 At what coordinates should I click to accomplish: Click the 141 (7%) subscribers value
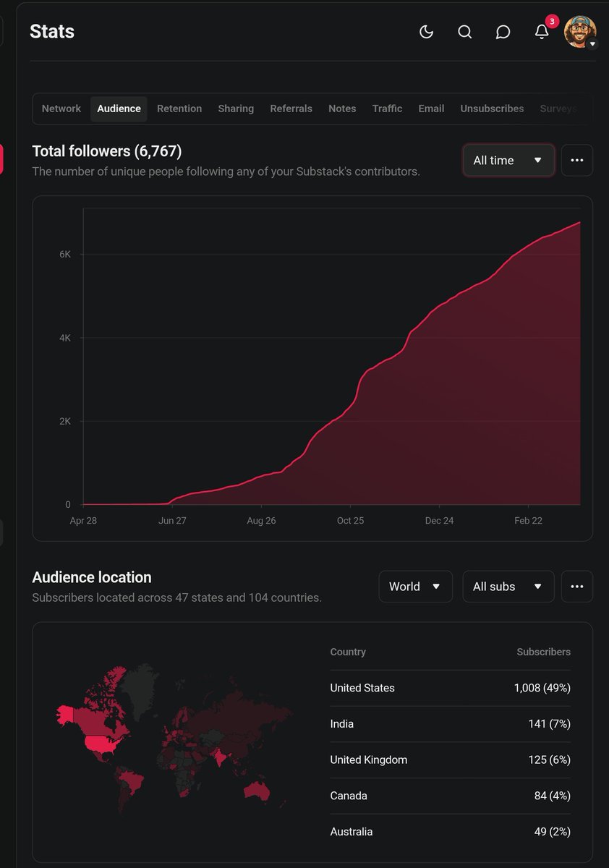(x=550, y=724)
